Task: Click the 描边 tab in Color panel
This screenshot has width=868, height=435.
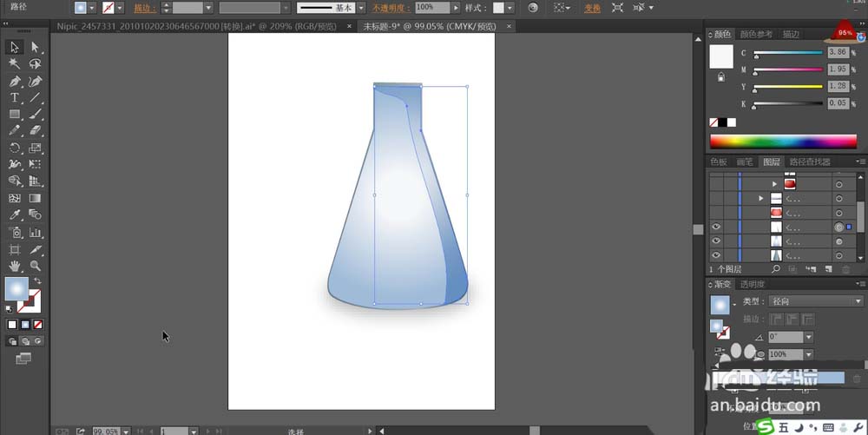Action: pyautogui.click(x=791, y=35)
